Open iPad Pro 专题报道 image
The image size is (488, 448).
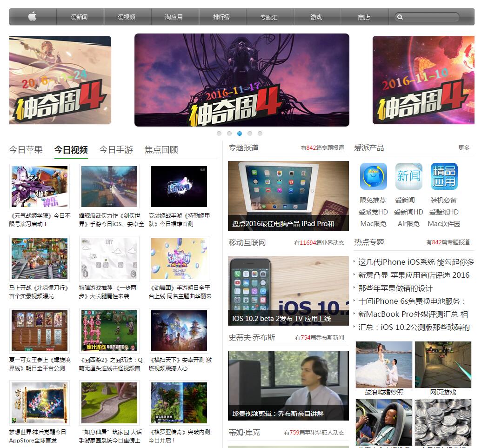[x=288, y=196]
